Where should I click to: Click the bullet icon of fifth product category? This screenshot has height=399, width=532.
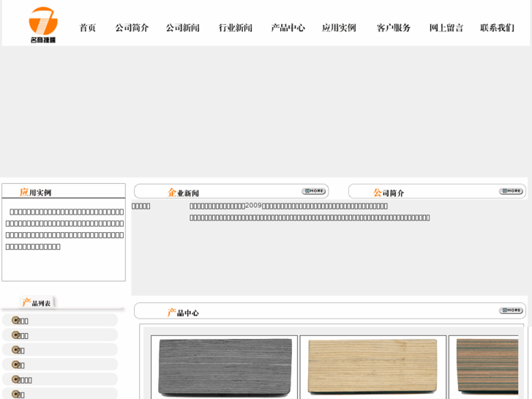tap(15, 379)
